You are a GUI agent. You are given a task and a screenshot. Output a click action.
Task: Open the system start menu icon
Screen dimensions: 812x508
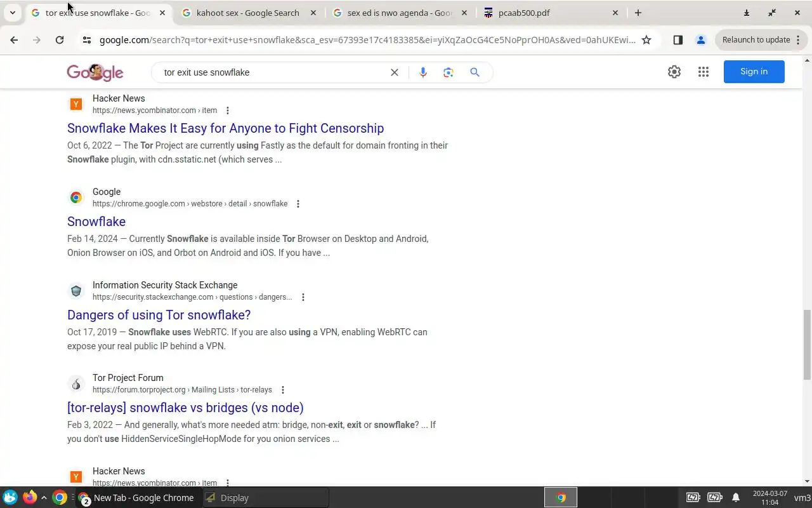pyautogui.click(x=10, y=498)
